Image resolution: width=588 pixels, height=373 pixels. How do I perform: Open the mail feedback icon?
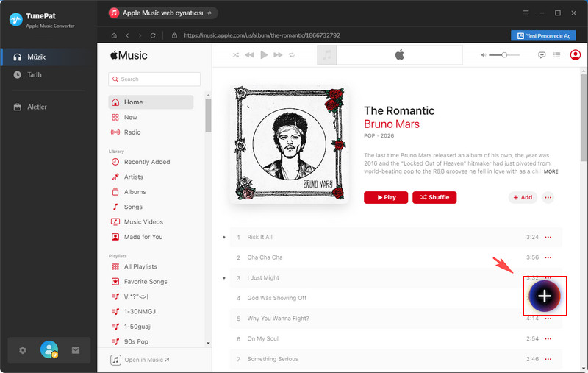[75, 350]
